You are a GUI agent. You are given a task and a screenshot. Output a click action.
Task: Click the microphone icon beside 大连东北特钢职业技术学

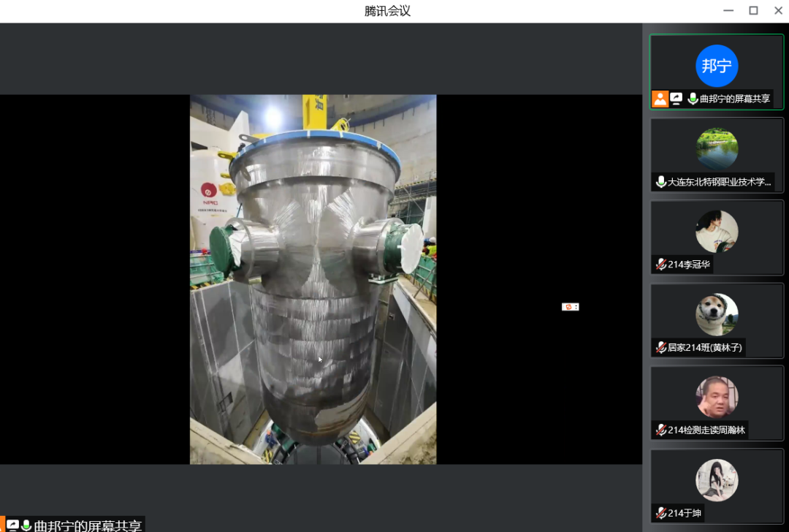[661, 182]
